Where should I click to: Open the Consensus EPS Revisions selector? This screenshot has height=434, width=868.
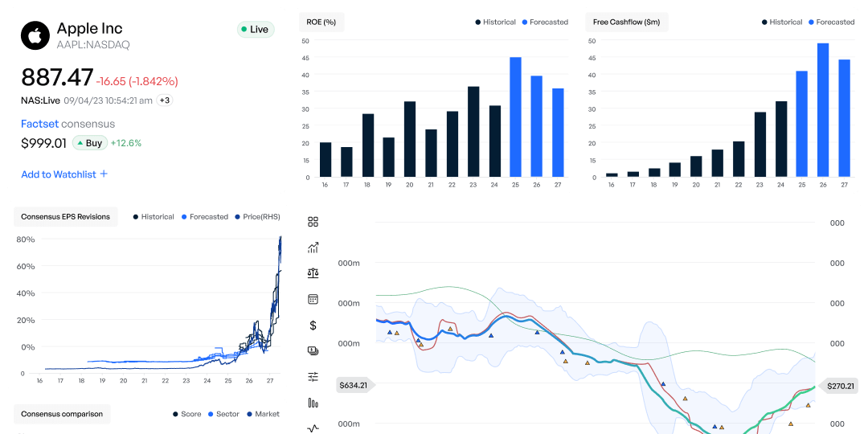(x=66, y=216)
